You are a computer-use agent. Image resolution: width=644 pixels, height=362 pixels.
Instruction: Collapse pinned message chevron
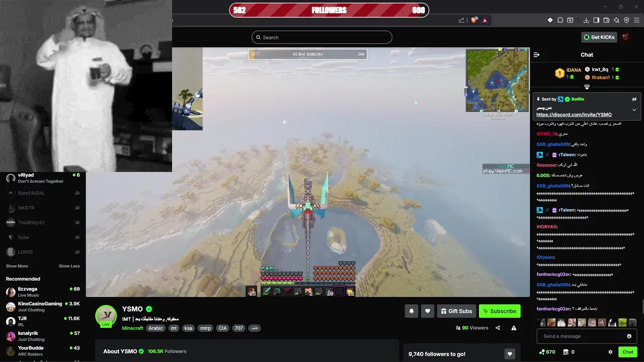634,110
